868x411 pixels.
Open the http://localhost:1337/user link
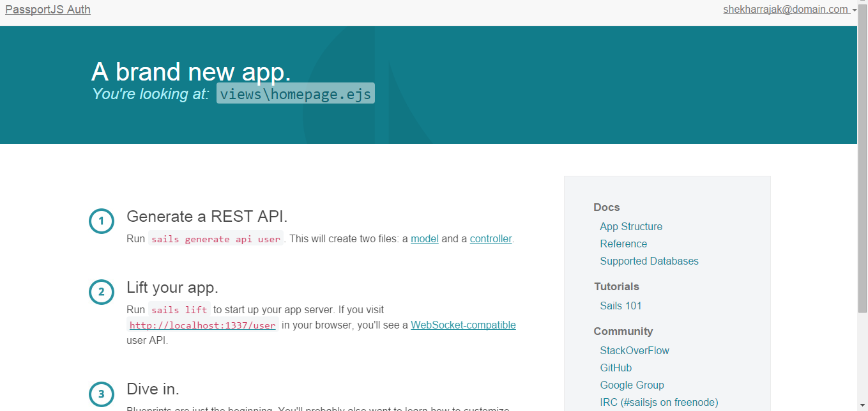pos(202,325)
